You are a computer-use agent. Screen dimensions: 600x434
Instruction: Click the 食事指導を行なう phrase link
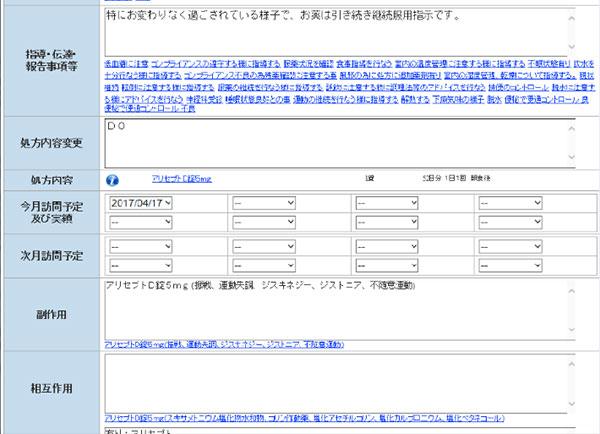click(x=364, y=64)
